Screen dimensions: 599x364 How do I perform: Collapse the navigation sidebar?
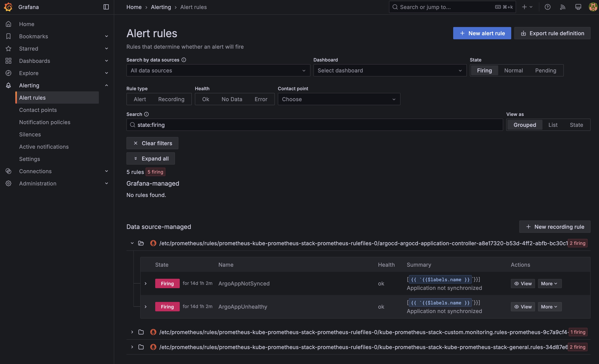point(106,7)
